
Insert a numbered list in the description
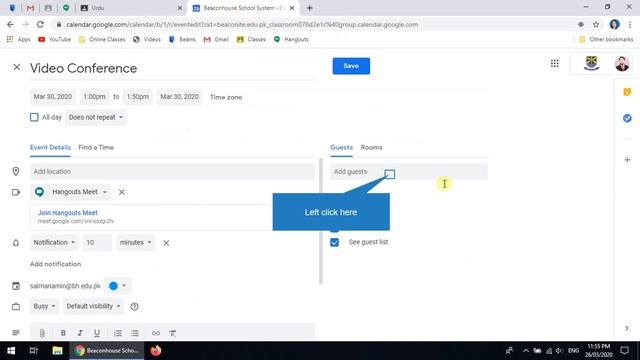tap(118, 333)
